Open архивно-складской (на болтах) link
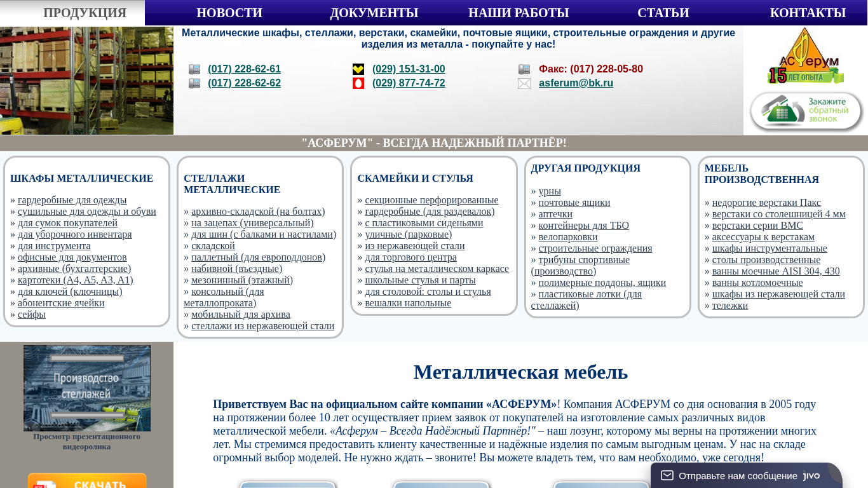868x488 pixels. 258,212
